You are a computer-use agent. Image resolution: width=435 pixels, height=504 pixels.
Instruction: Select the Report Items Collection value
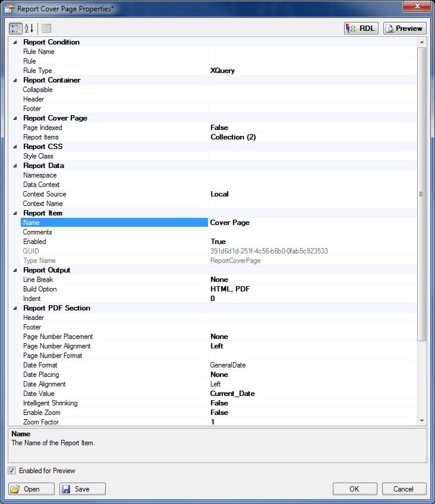coord(312,137)
